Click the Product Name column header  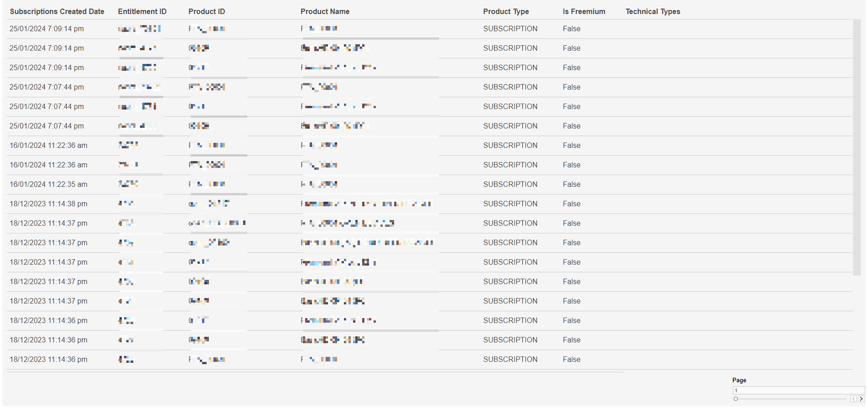pyautogui.click(x=325, y=11)
